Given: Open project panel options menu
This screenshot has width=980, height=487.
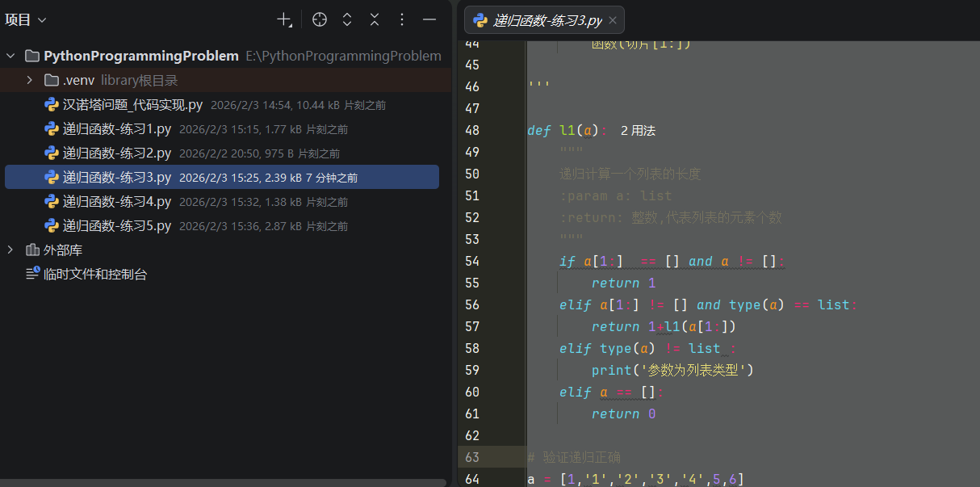Looking at the screenshot, I should click(402, 19).
